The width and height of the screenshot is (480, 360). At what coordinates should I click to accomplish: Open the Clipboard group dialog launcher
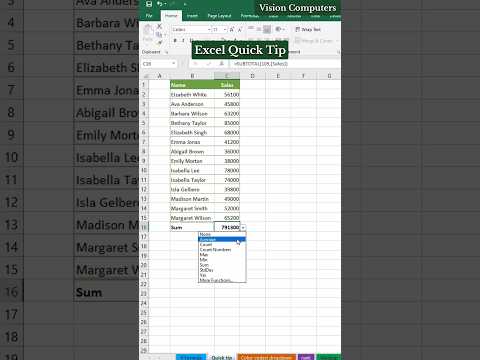pyautogui.click(x=167, y=52)
